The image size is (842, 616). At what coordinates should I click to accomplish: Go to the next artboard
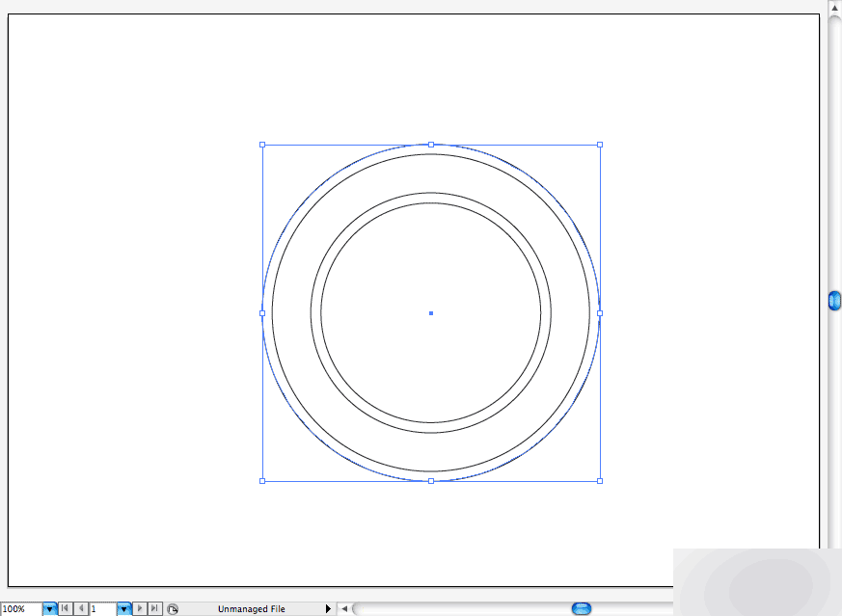pos(140,608)
